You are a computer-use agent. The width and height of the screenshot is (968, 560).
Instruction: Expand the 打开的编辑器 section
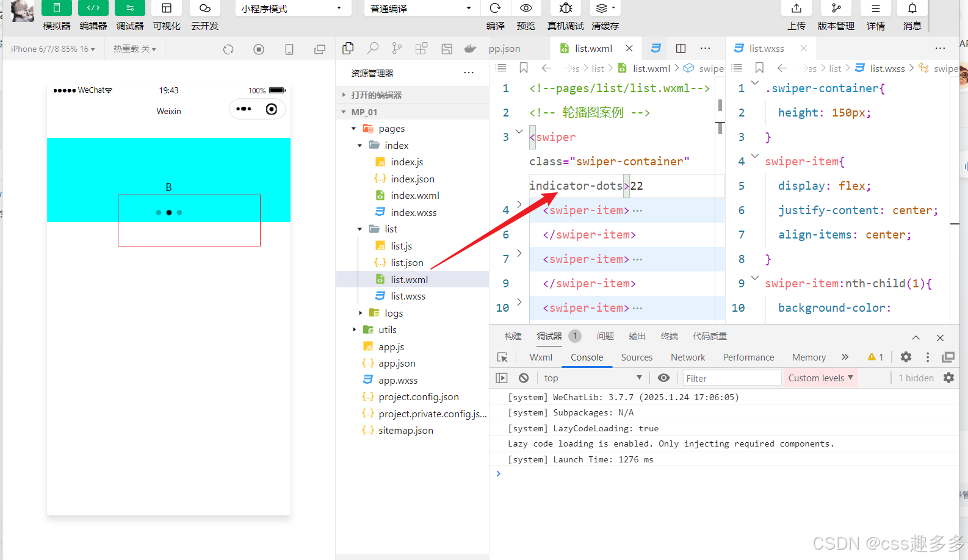click(x=413, y=95)
